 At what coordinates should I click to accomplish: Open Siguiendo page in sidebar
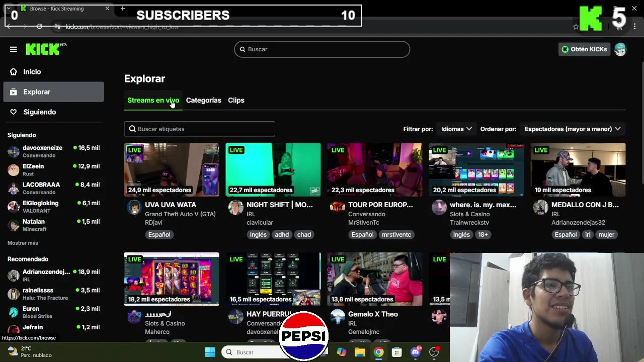click(53, 112)
